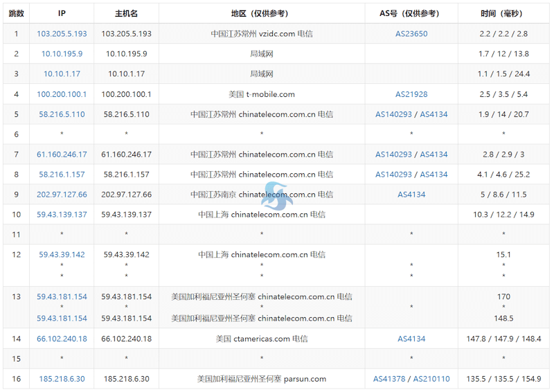Viewport: 554px width, 392px height.
Task: Select region text 美国 ctamericas.com 电信
Action: [262, 339]
